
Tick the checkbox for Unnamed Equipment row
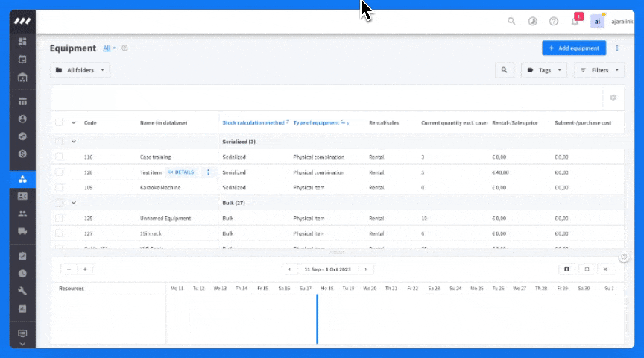tap(59, 219)
